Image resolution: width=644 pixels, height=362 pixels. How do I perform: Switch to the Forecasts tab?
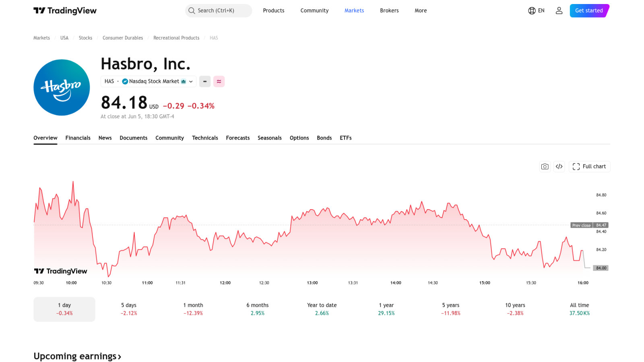tap(238, 138)
